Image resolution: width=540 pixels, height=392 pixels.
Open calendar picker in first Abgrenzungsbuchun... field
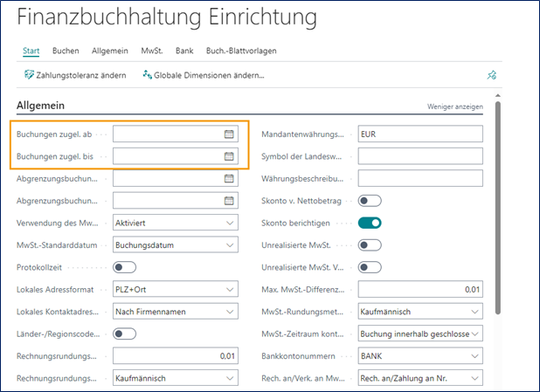[229, 179]
